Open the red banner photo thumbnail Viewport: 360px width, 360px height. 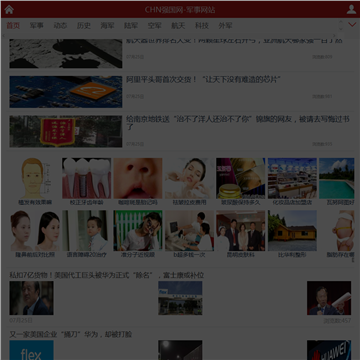66,131
